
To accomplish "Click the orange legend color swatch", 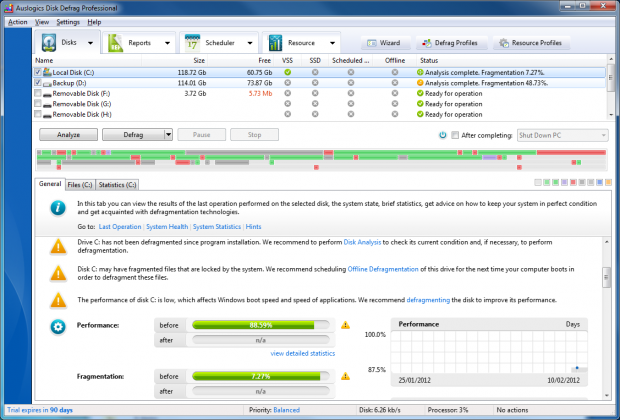I will coord(608,182).
